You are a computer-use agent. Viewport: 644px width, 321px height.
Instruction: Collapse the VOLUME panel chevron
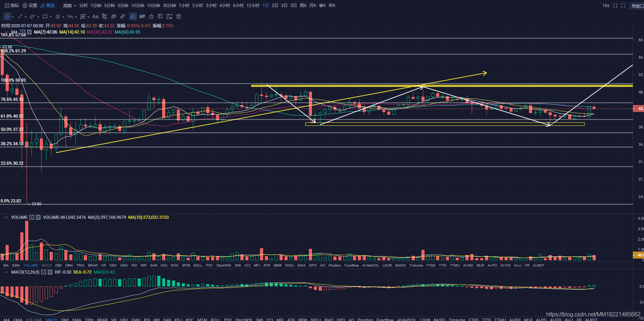(6, 217)
